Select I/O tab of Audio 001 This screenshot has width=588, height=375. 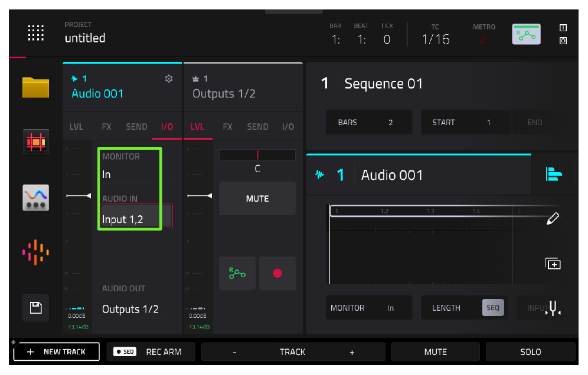click(x=167, y=127)
